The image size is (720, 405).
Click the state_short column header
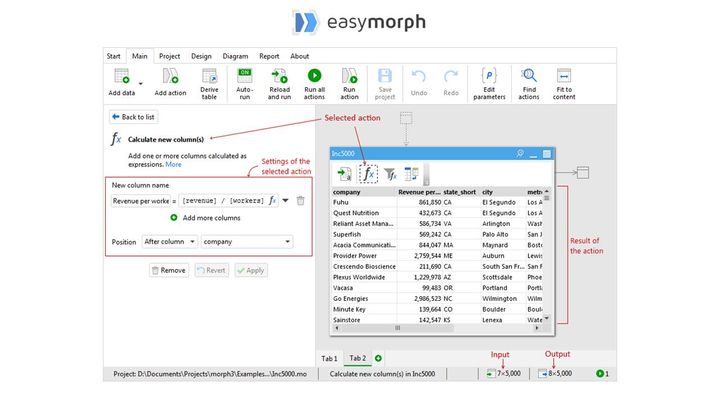(x=461, y=192)
